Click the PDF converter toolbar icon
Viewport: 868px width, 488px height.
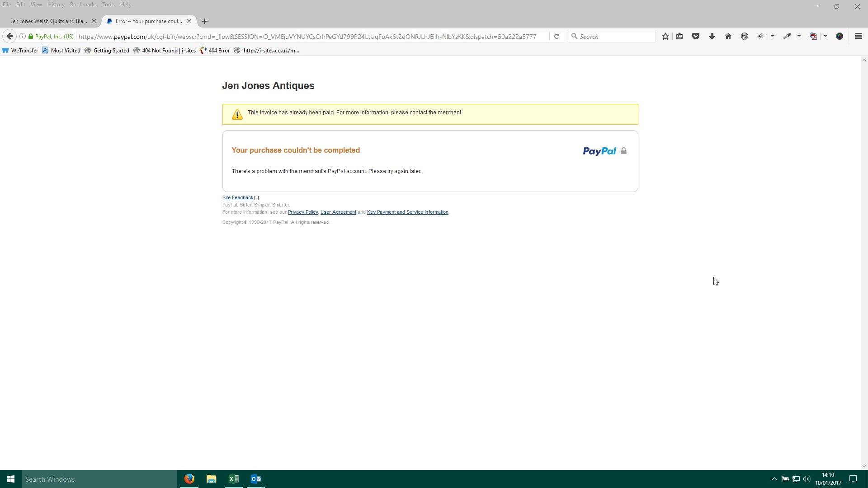(813, 36)
